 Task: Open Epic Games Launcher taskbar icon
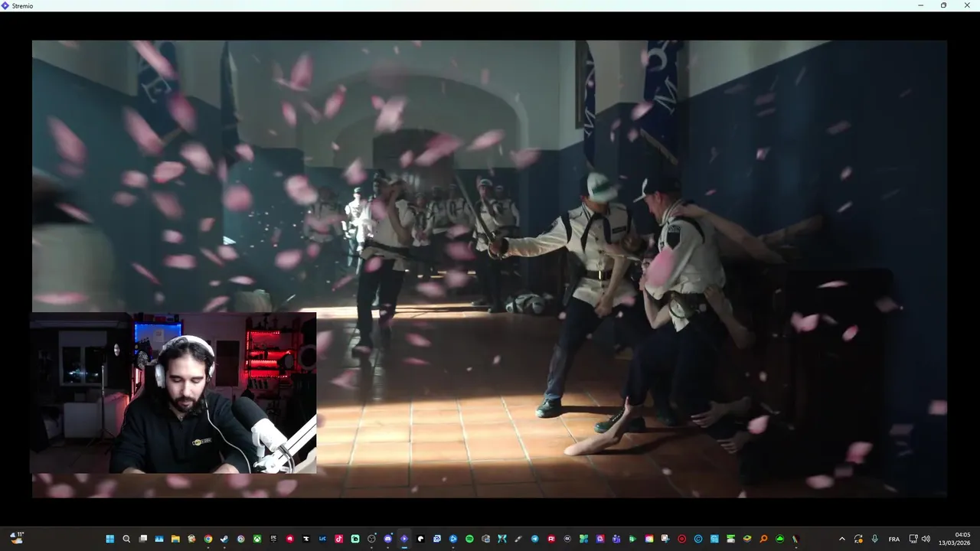[273, 539]
